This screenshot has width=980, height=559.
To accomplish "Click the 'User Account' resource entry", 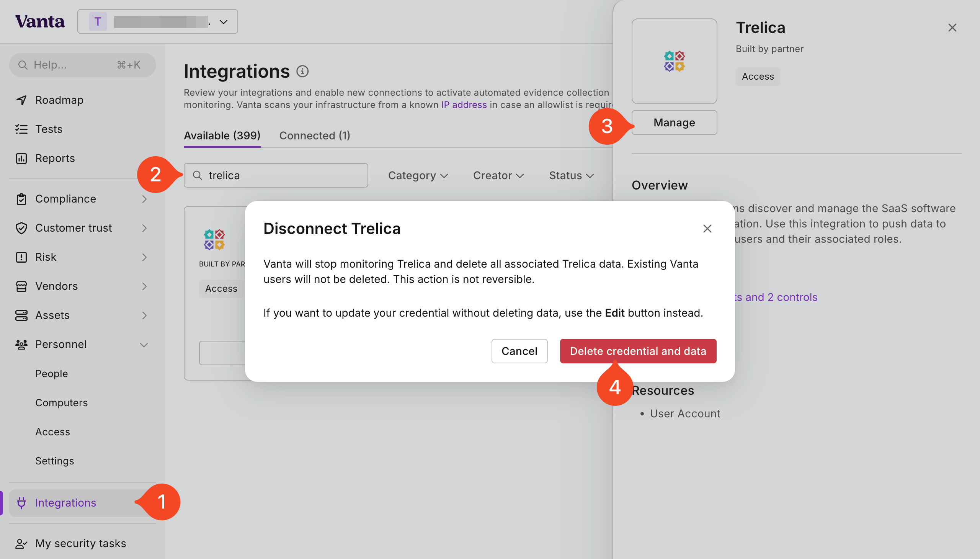I will click(x=685, y=414).
